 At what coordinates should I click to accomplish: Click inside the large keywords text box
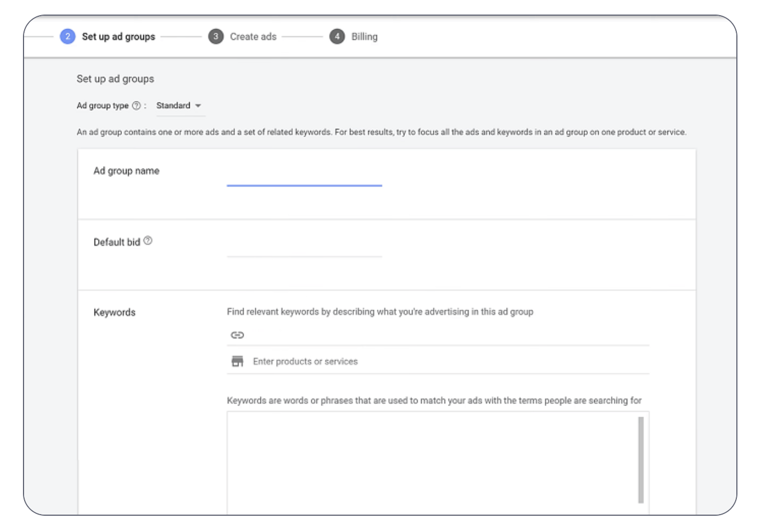[x=431, y=462]
